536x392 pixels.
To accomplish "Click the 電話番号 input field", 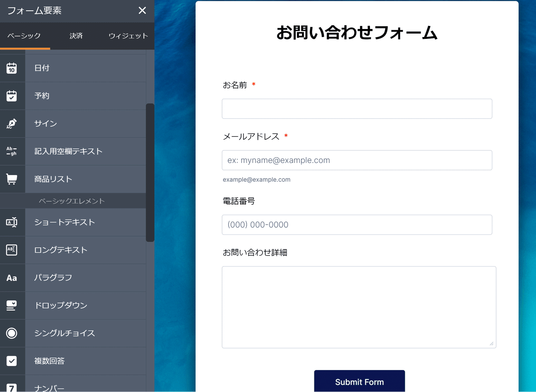I will (357, 225).
